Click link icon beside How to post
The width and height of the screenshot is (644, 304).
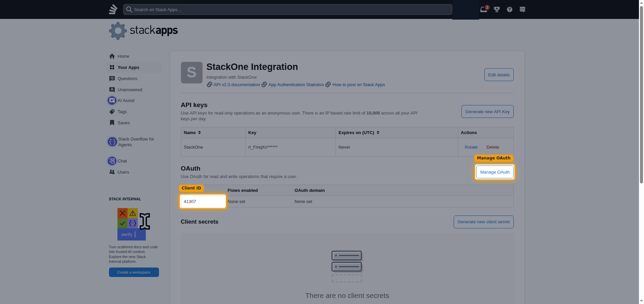click(x=328, y=84)
